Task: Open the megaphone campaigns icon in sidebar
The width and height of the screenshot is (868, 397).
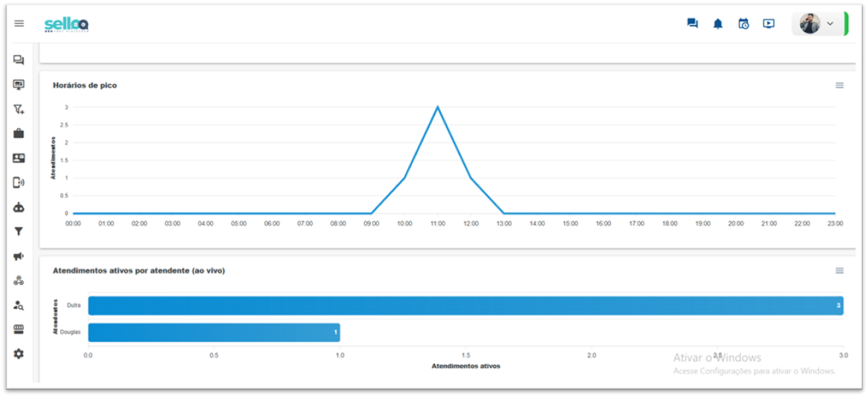Action: pos(19,256)
